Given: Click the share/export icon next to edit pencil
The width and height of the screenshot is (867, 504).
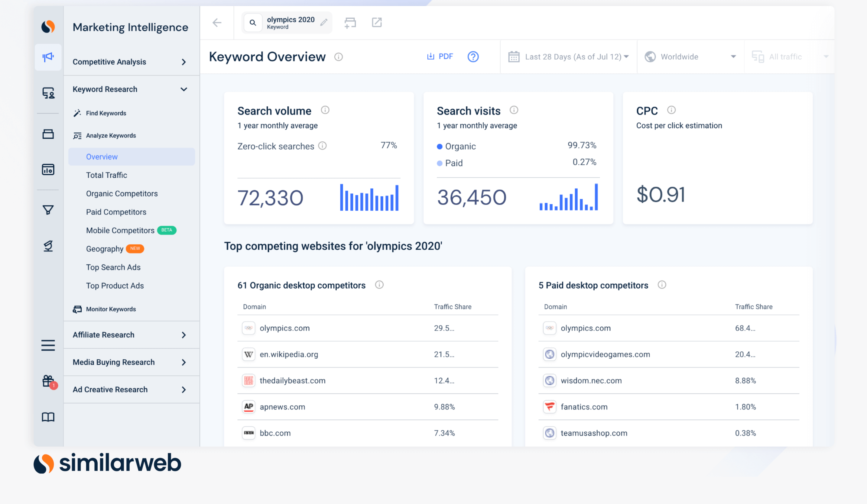Looking at the screenshot, I should coord(377,22).
